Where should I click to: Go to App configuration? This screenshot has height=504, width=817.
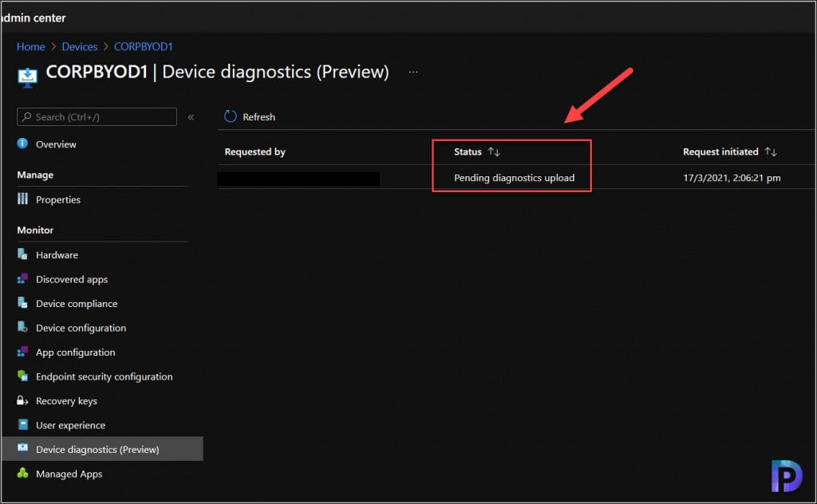click(76, 352)
